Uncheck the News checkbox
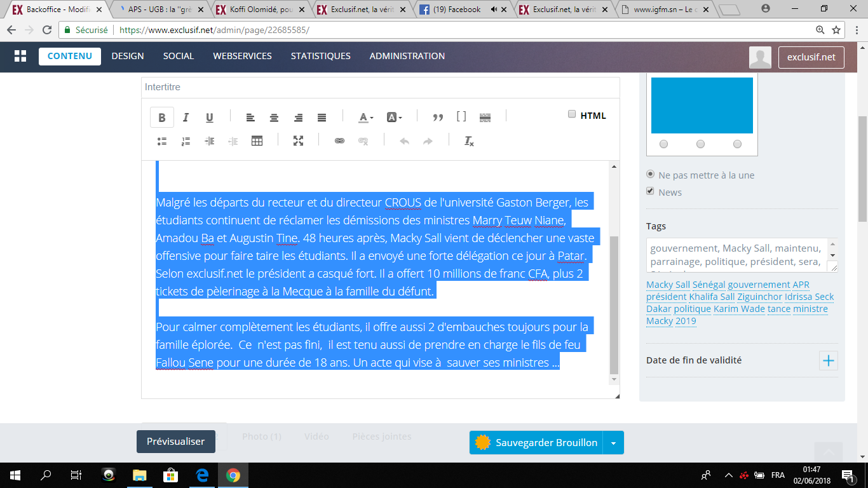868x488 pixels. point(650,191)
